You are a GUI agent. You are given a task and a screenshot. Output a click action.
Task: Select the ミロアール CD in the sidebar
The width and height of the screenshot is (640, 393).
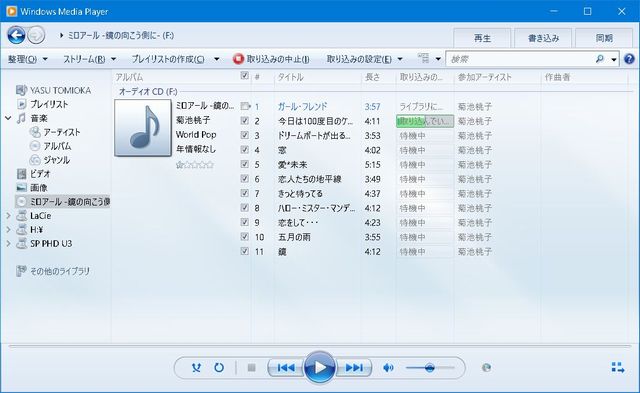pos(63,202)
